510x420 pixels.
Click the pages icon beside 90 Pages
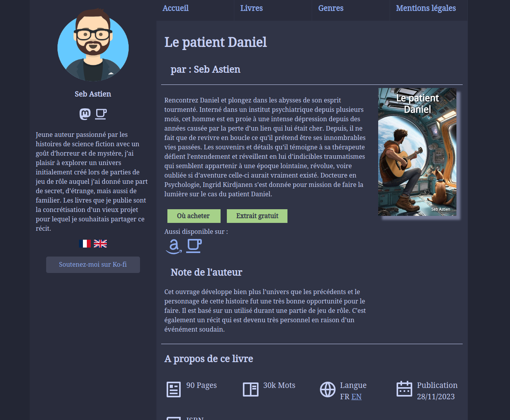[x=174, y=389]
